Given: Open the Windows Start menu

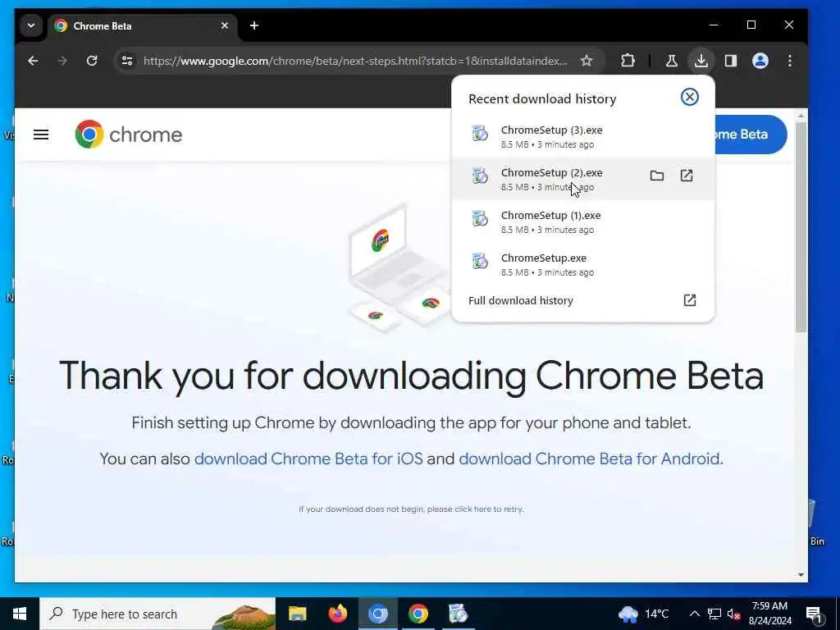Looking at the screenshot, I should pos(20,614).
